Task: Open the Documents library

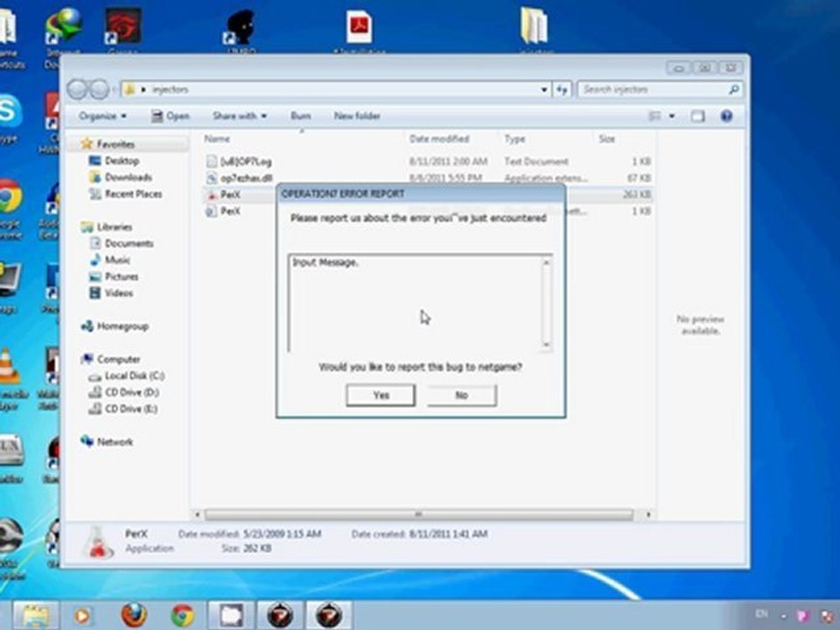Action: [129, 244]
